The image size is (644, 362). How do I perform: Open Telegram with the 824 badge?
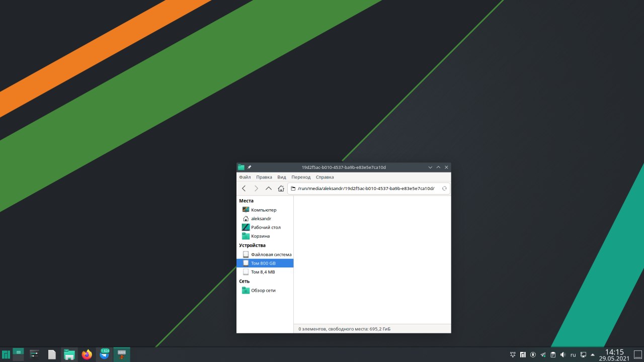point(105,354)
